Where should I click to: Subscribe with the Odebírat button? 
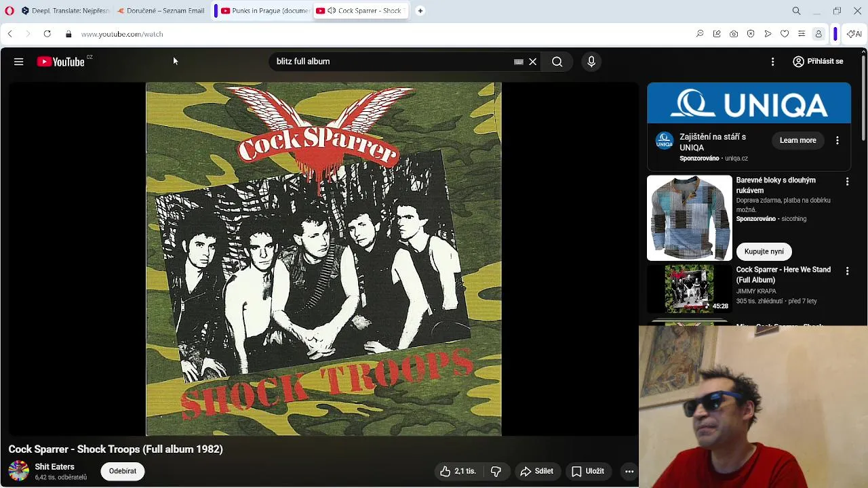pos(123,471)
